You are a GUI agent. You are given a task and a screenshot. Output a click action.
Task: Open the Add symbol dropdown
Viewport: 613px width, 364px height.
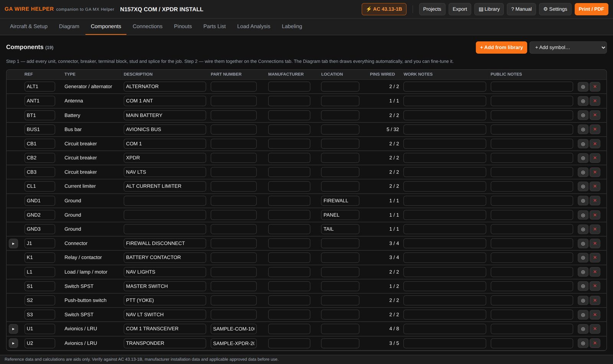[x=568, y=48]
